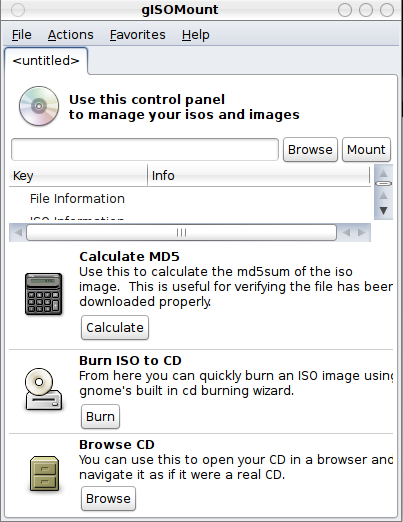Click the left arrow of the horizontal scrollbar

(x=18, y=232)
